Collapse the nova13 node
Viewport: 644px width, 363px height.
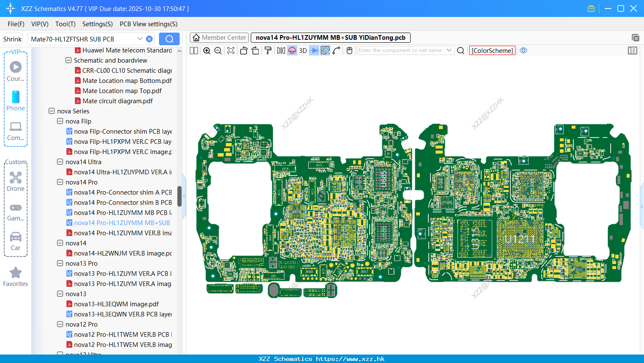[60, 294]
